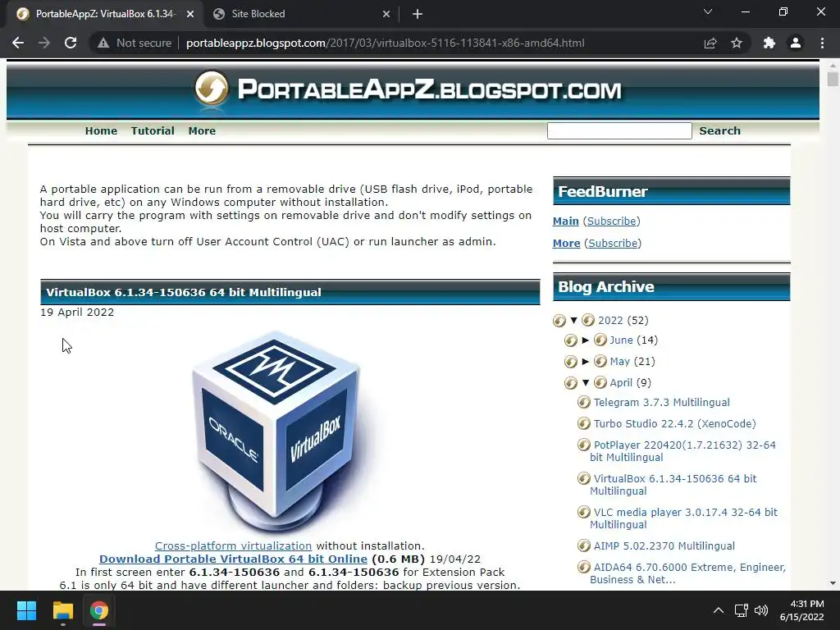Click the scrollbar down arrow
The height and width of the screenshot is (630, 840).
click(833, 583)
